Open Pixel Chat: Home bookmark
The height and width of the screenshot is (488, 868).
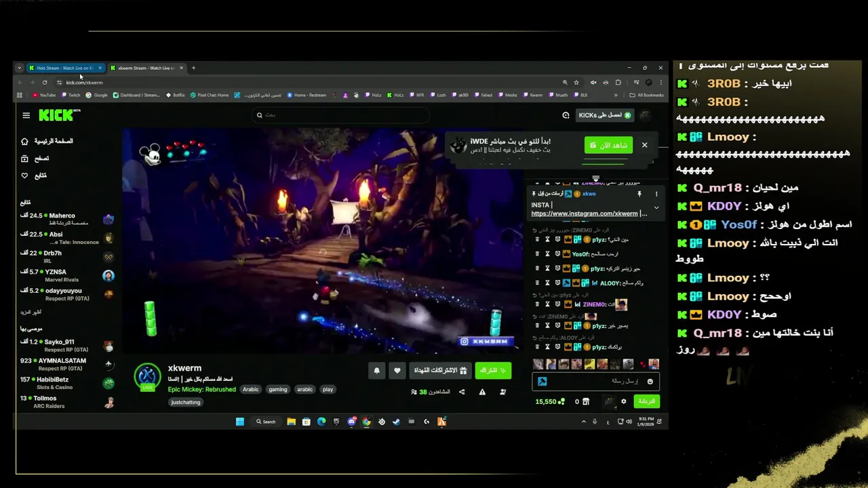[x=210, y=96]
